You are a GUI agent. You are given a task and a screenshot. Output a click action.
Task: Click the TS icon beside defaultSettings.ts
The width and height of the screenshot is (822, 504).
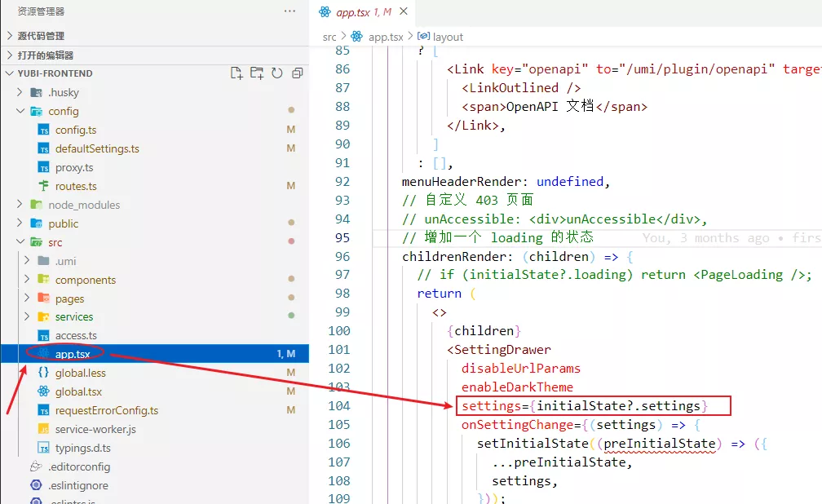pyautogui.click(x=43, y=149)
